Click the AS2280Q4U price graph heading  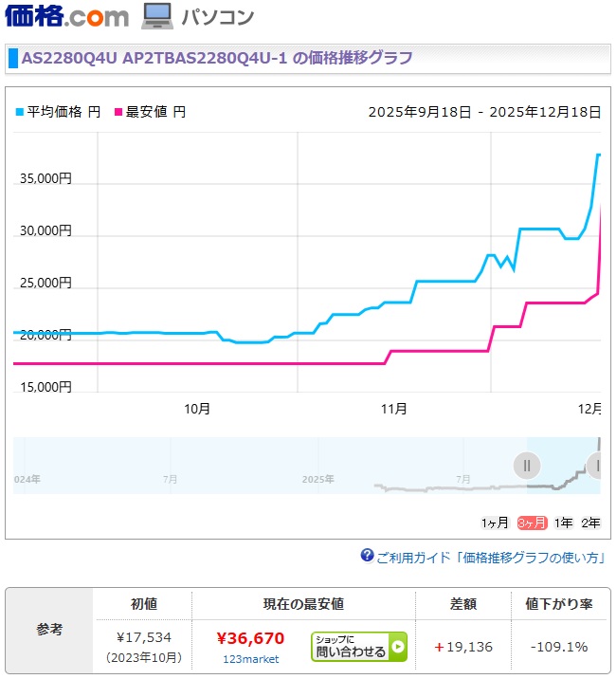click(x=217, y=58)
